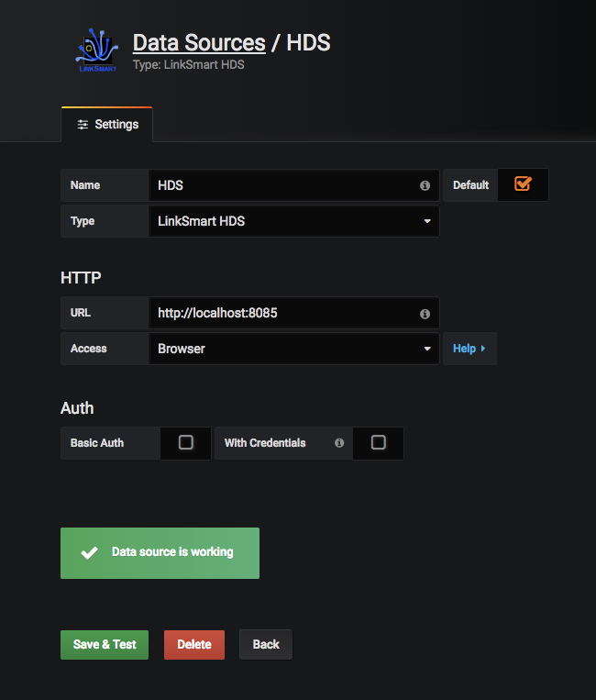Click the Type: LinkSmart HDS subtitle
This screenshot has width=596, height=700.
click(189, 65)
